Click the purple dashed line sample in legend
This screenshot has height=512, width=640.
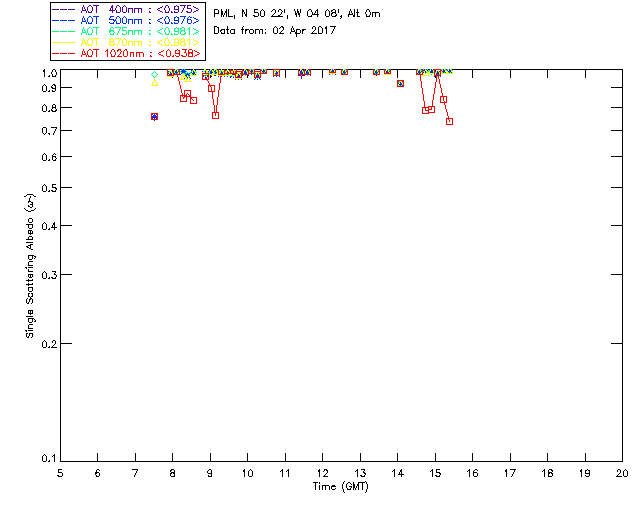tap(64, 9)
